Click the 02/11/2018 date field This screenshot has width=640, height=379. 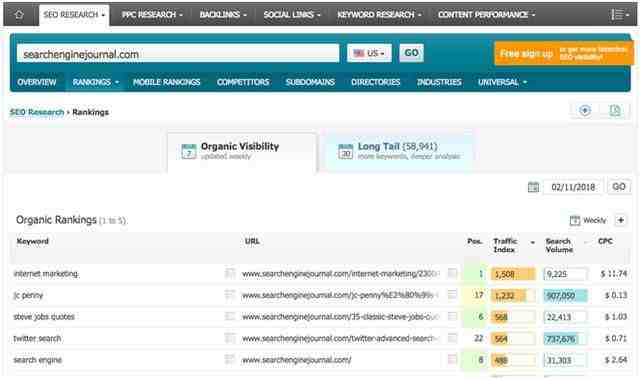(573, 187)
